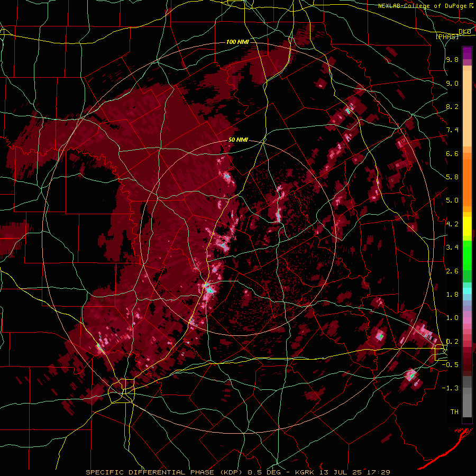The width and height of the screenshot is (476, 476).
Task: Pick the gray segment beside TH
Action: coord(467,407)
